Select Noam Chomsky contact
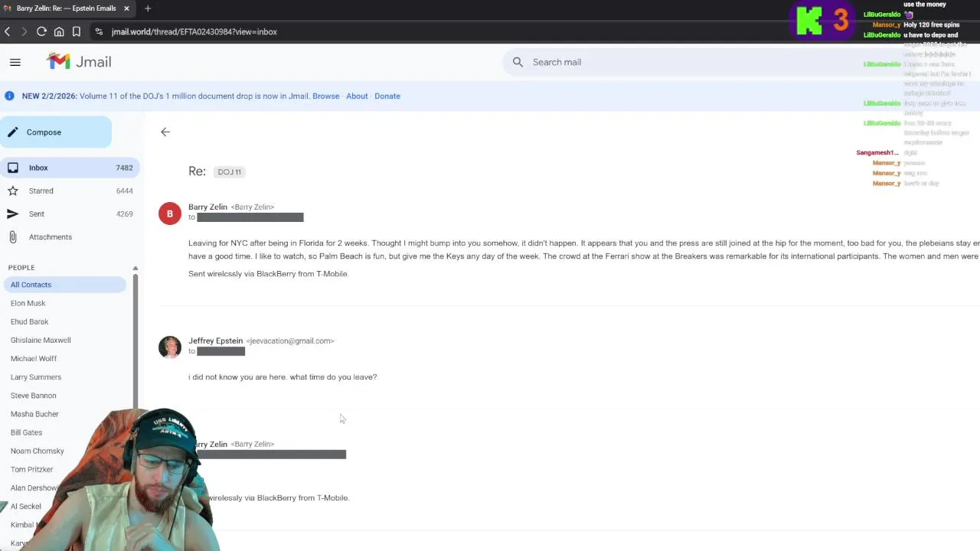 coord(38,451)
